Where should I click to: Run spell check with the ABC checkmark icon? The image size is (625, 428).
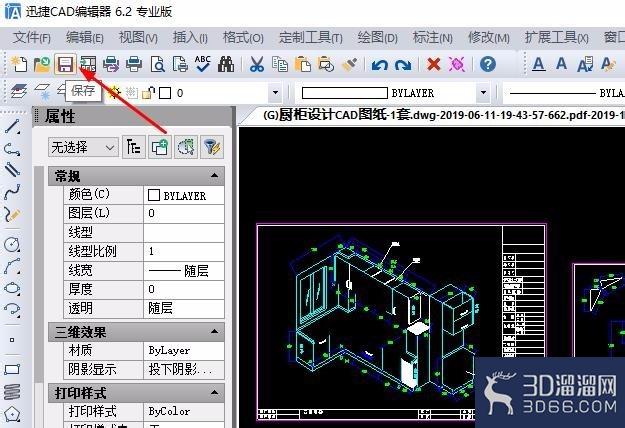tap(203, 64)
